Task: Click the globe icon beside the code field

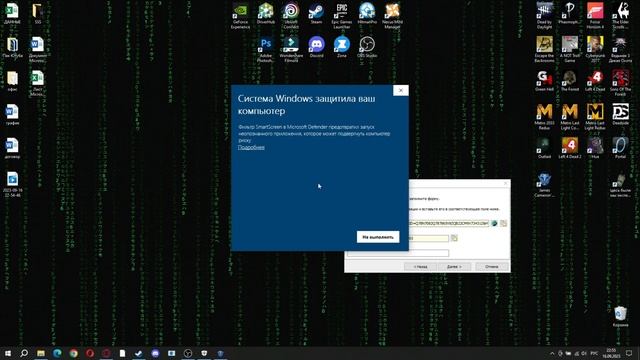Action: [x=494, y=223]
